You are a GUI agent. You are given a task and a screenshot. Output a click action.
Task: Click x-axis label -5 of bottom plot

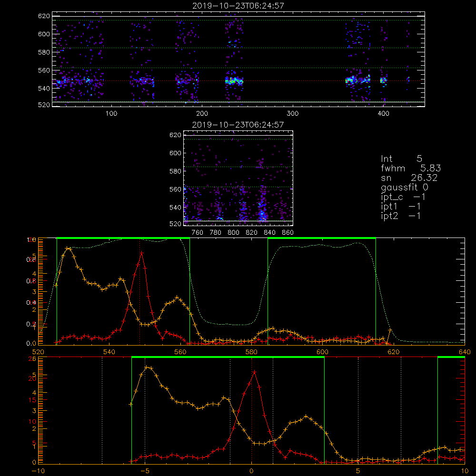[x=145, y=471]
